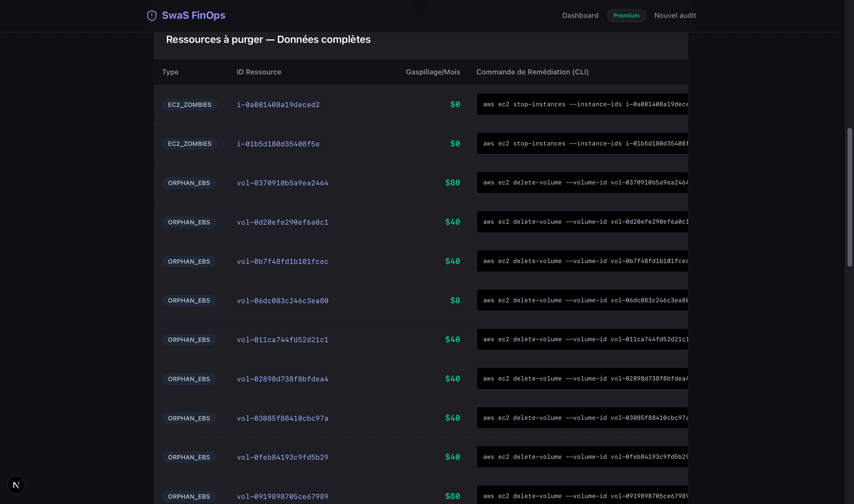
Task: Open the notification circle icon bottom-left
Action: click(x=16, y=485)
